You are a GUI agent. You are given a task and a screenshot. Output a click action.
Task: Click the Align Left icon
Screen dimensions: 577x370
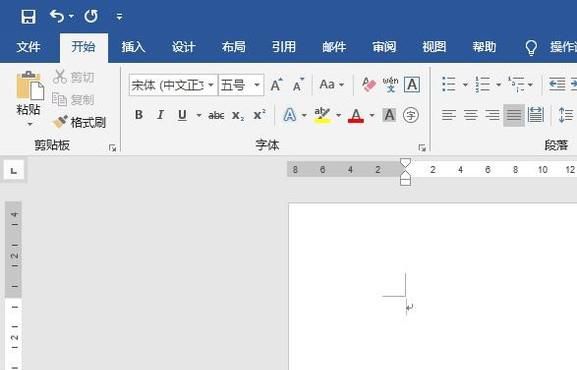click(449, 115)
